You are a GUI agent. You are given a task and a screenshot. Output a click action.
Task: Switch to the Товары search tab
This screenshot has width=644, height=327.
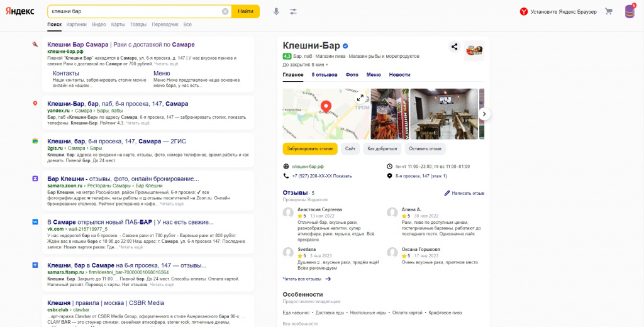[x=138, y=25]
